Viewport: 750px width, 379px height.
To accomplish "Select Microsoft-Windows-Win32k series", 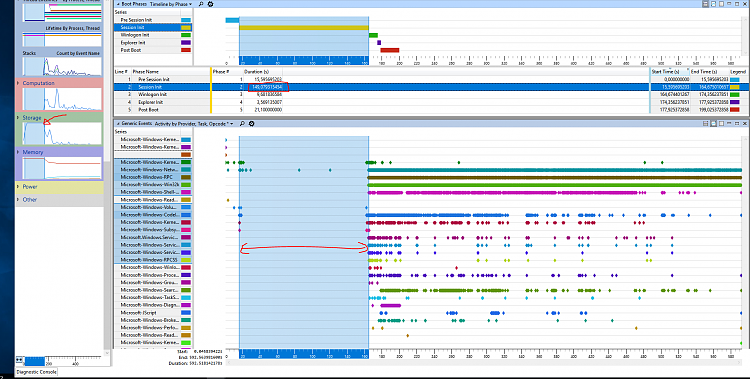I will coord(149,184).
